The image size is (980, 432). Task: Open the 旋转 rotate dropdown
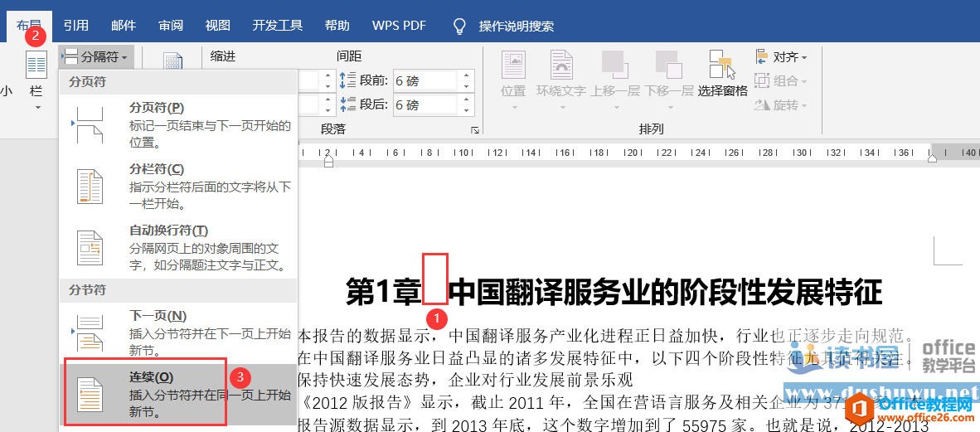pyautogui.click(x=781, y=105)
